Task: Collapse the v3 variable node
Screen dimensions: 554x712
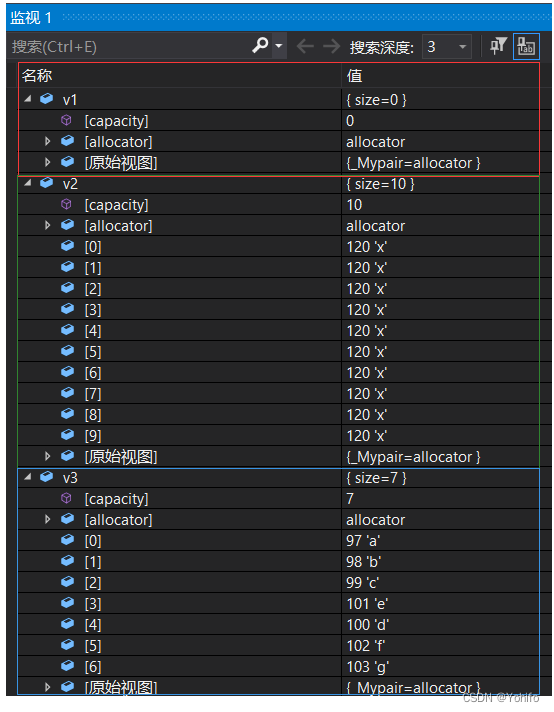Action: click(x=28, y=477)
